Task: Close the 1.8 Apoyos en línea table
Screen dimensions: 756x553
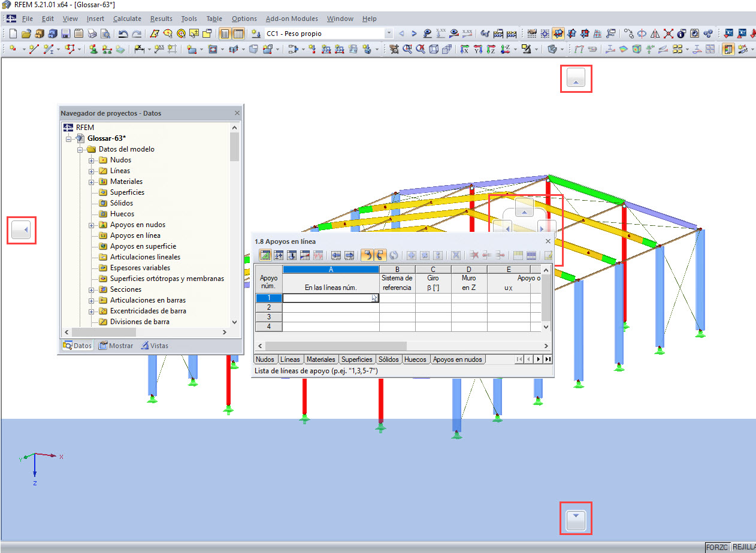Action: (x=548, y=241)
